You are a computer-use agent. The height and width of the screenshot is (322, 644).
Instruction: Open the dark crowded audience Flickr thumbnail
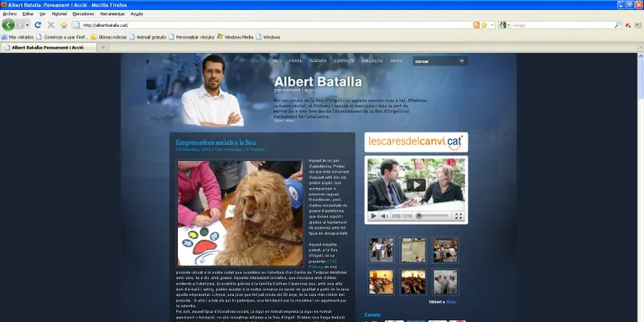[x=413, y=282]
